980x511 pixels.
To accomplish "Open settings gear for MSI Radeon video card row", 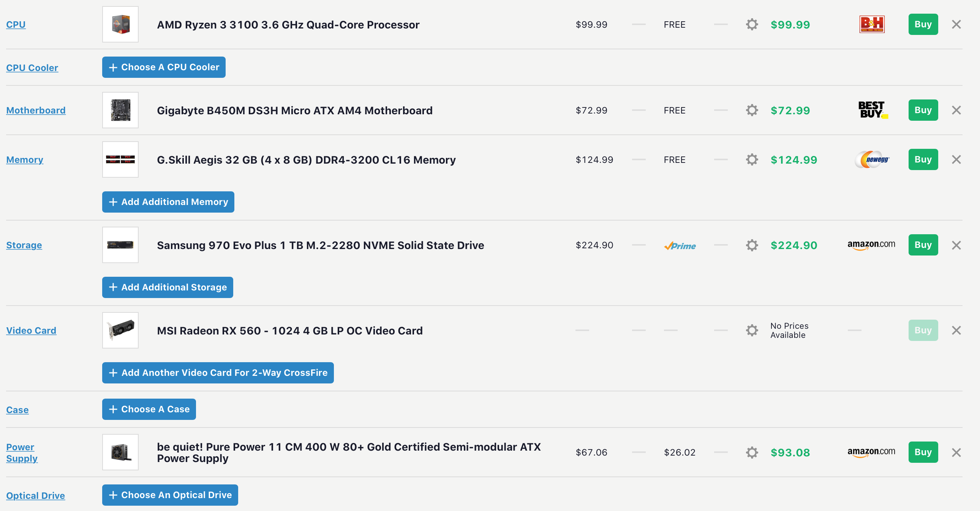I will point(752,330).
